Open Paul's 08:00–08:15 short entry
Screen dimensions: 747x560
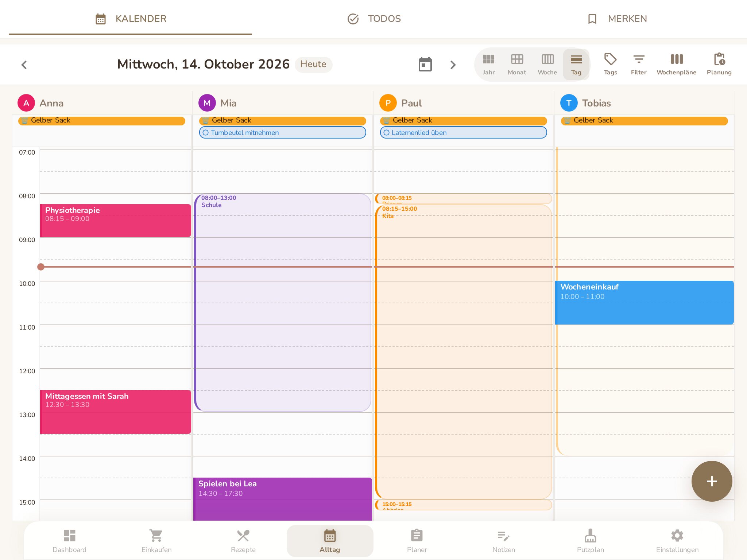click(x=463, y=199)
